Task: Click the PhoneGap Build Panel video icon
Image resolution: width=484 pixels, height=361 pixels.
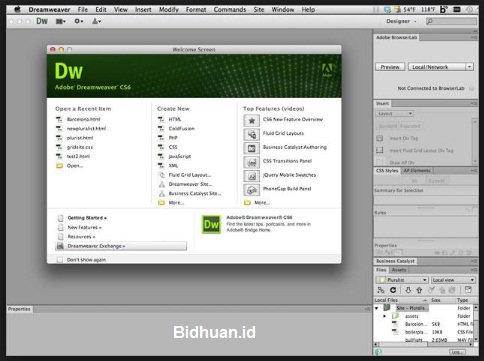Action: (x=252, y=190)
